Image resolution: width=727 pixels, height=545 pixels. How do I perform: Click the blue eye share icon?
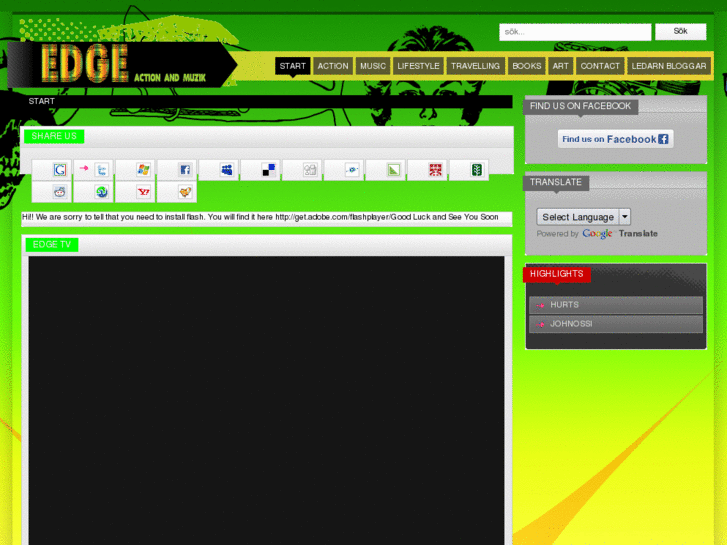point(352,170)
